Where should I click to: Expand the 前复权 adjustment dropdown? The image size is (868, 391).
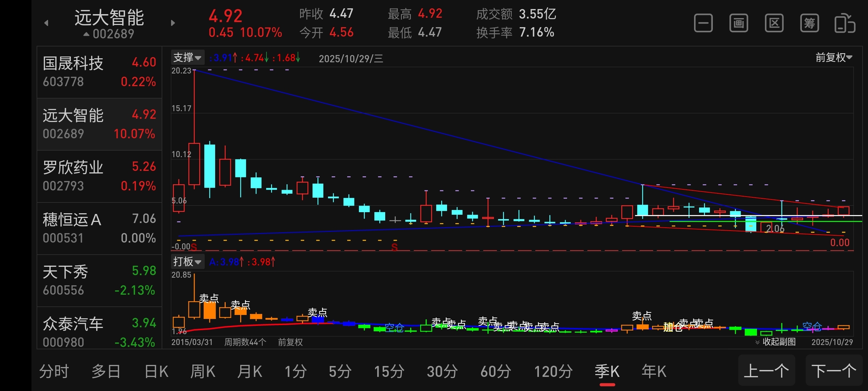click(x=834, y=58)
